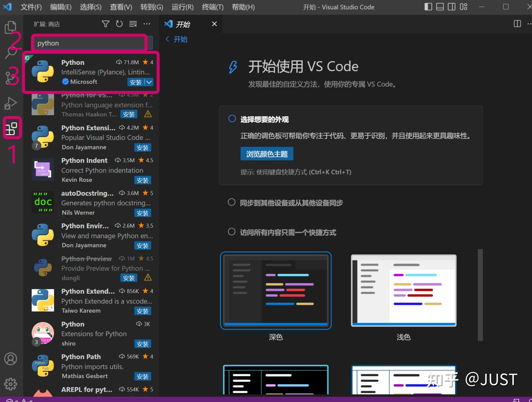Select the 访问所有内容只需一个快捷方式 circle

click(232, 232)
